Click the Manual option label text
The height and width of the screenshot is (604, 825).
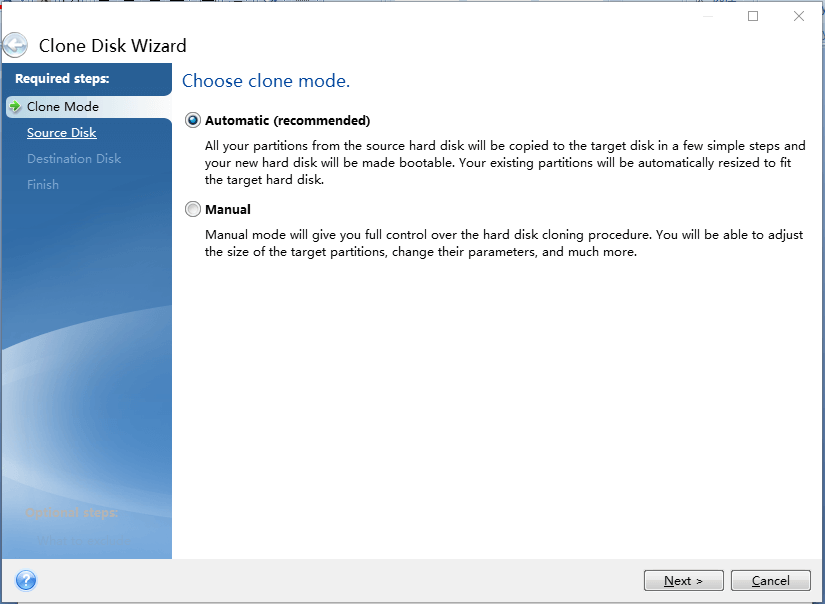[228, 209]
